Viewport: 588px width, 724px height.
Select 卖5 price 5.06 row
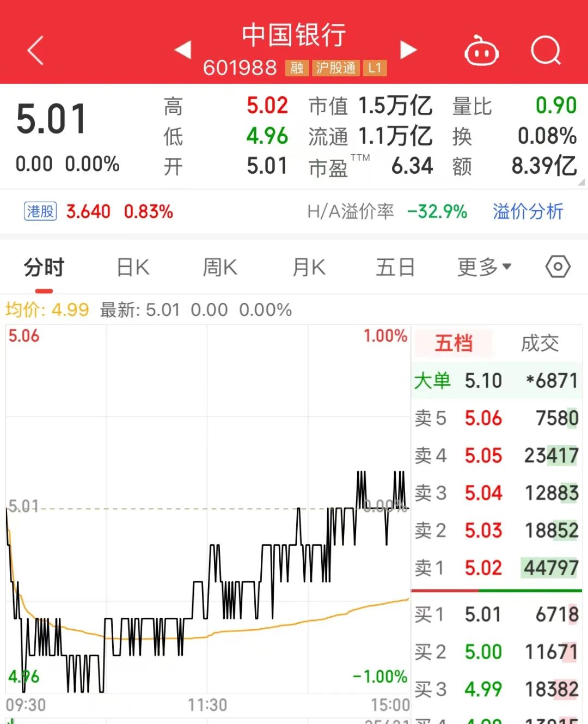[497, 418]
